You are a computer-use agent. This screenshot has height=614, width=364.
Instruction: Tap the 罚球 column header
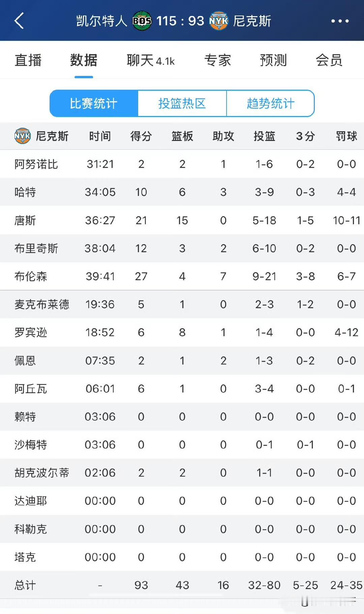click(346, 136)
